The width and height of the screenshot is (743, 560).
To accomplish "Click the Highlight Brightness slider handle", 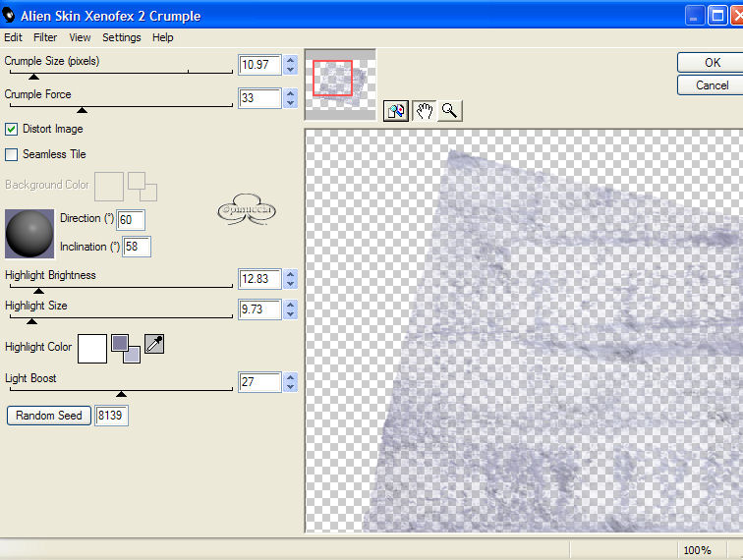I will [39, 291].
